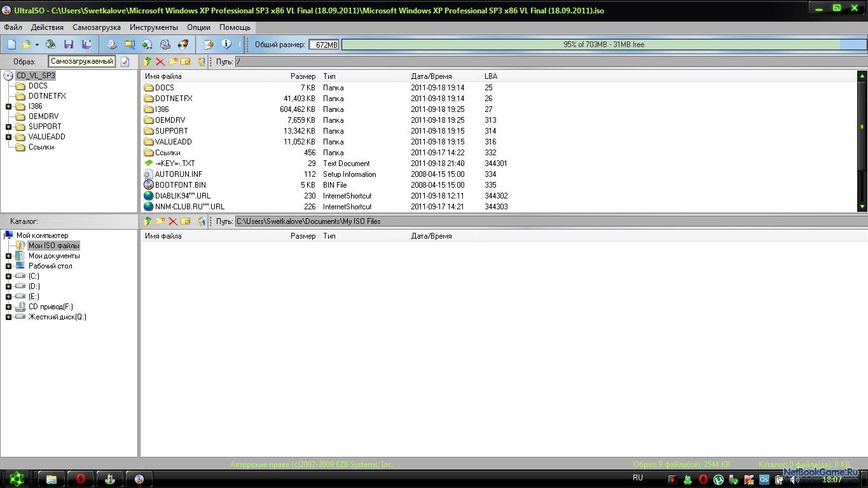Screen dimensions: 868x488
Task: Expand the SUPPORT folder in image tree
Action: [x=9, y=127]
